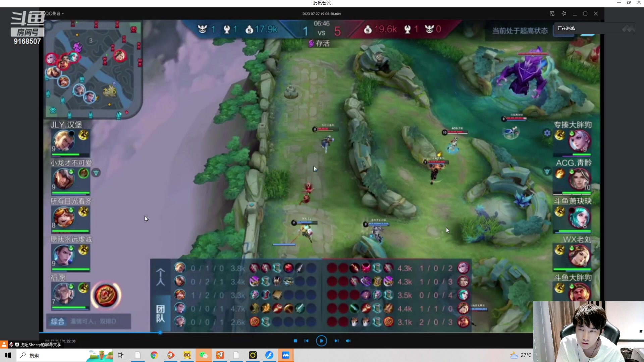The image size is (644, 362).
Task: Skip to the previous video track
Action: (x=306, y=341)
